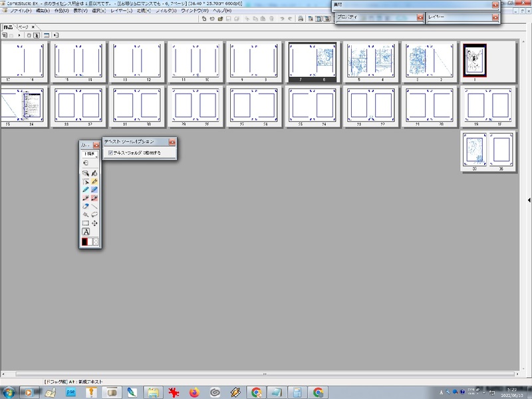Select the Text tool marked A
Viewport: 532px width, 399px height.
pos(86,231)
